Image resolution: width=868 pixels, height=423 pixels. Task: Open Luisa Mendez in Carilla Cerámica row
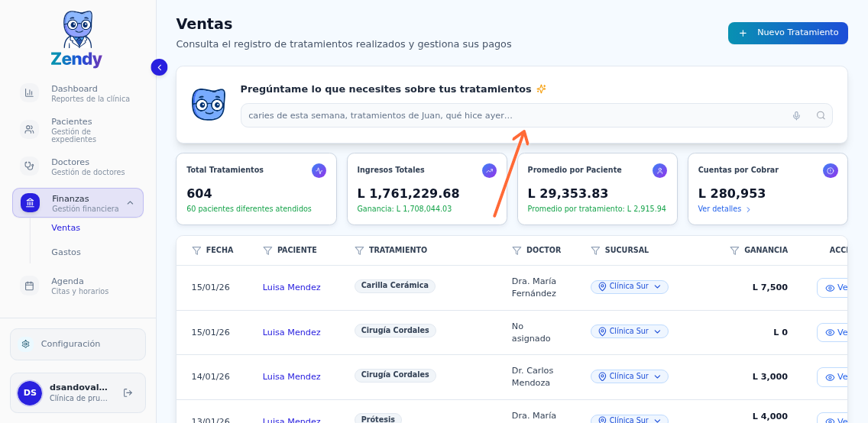pyautogui.click(x=291, y=288)
